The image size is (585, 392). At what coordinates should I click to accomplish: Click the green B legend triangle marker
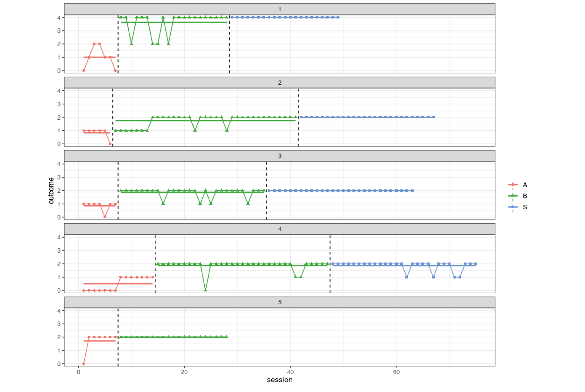click(x=513, y=195)
